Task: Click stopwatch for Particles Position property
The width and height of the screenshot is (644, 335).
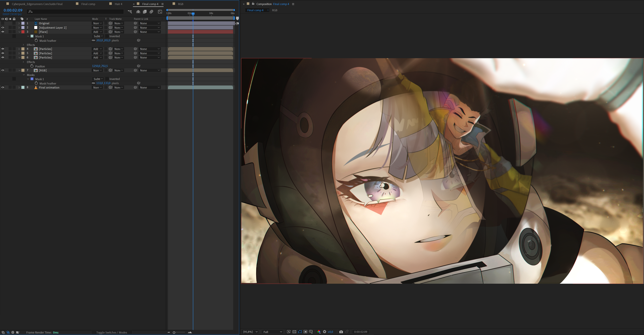Action: [x=32, y=66]
